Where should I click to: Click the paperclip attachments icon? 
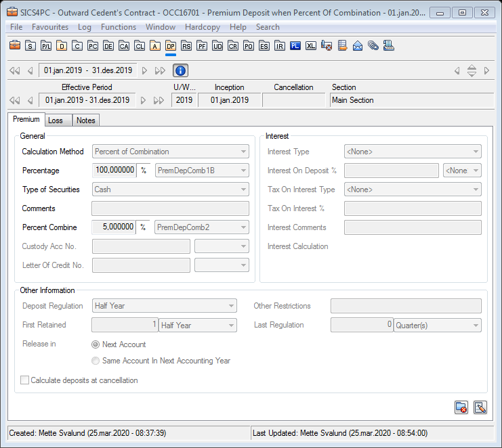(373, 46)
